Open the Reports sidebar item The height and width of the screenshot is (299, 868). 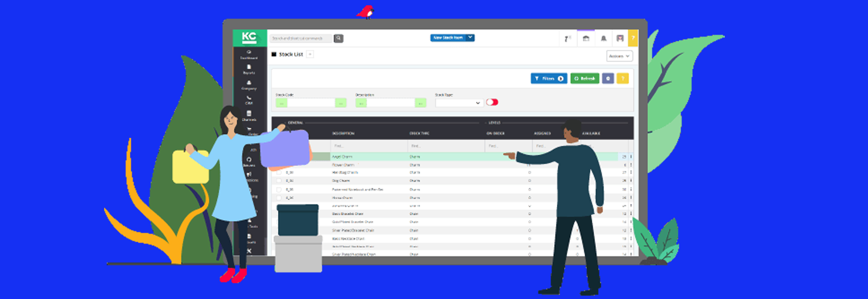(249, 69)
